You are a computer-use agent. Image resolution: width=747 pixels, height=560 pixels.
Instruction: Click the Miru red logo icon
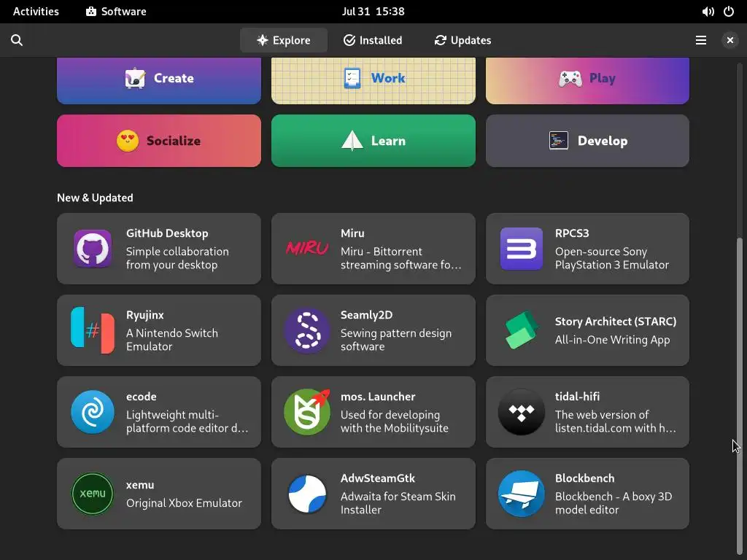307,248
